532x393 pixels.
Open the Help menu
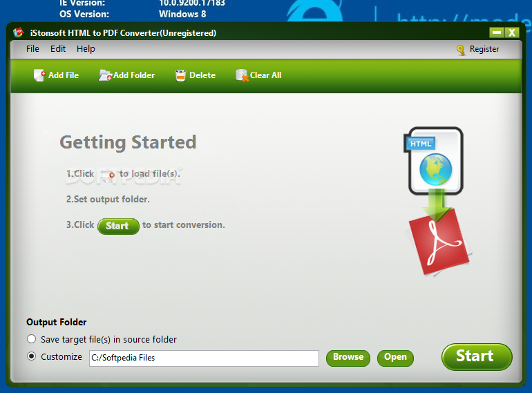(86, 49)
